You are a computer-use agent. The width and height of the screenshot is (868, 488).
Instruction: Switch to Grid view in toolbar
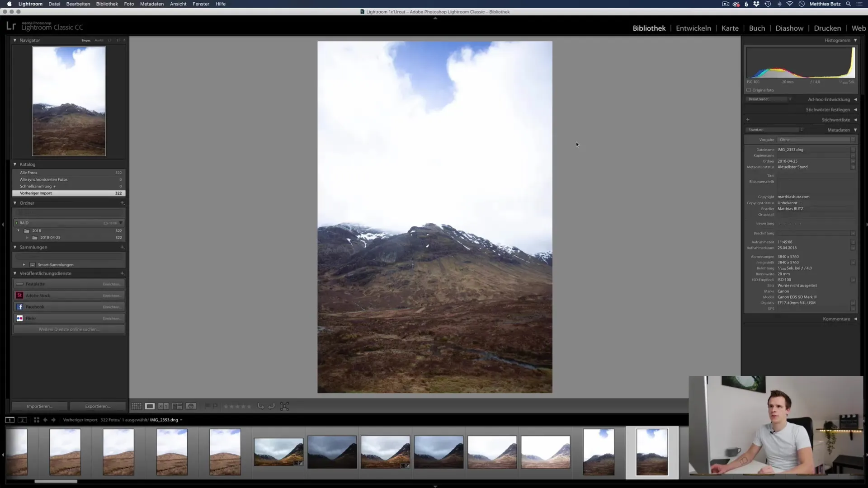[137, 406]
